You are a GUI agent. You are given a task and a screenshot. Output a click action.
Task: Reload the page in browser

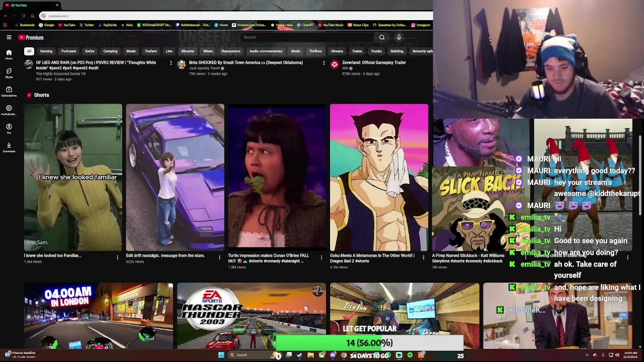[24, 16]
